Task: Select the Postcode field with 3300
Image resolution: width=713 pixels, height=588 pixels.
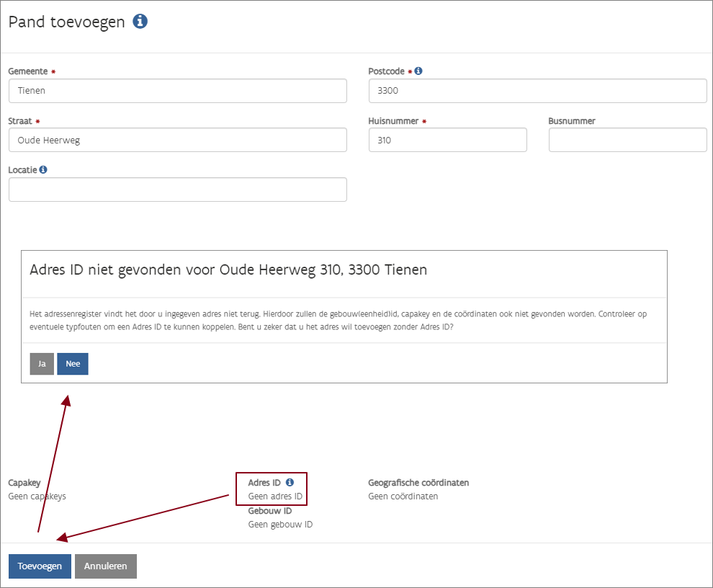Action: [x=537, y=91]
